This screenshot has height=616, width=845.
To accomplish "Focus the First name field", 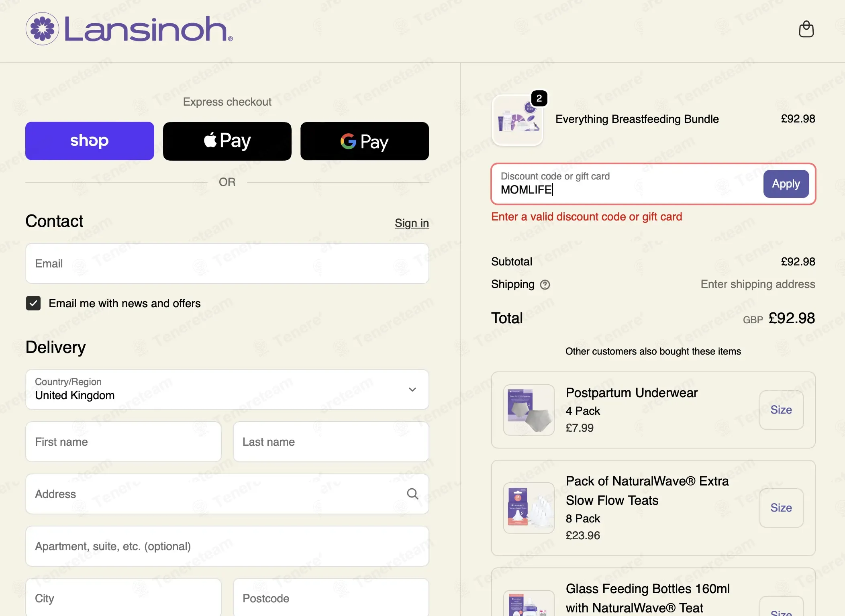I will click(123, 442).
